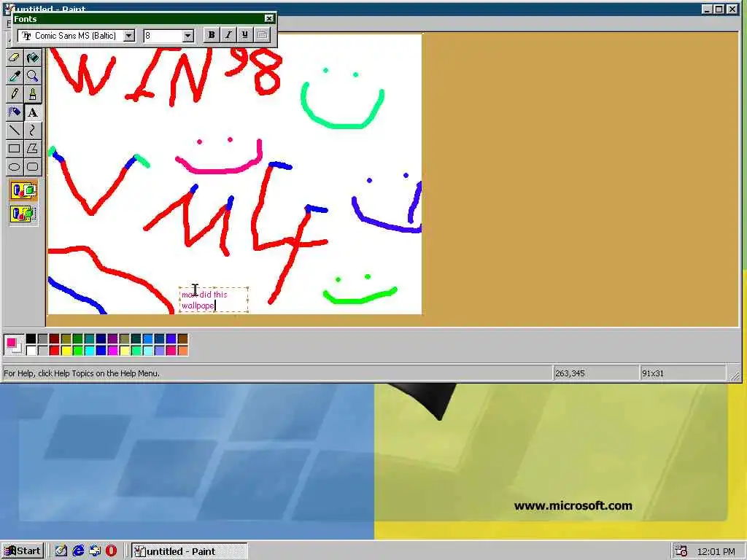Select the Magnifier tool

[33, 76]
